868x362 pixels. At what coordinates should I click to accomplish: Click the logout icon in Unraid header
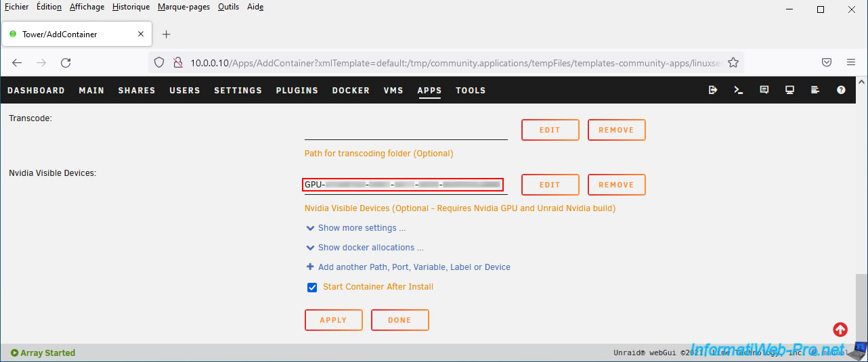coord(713,90)
